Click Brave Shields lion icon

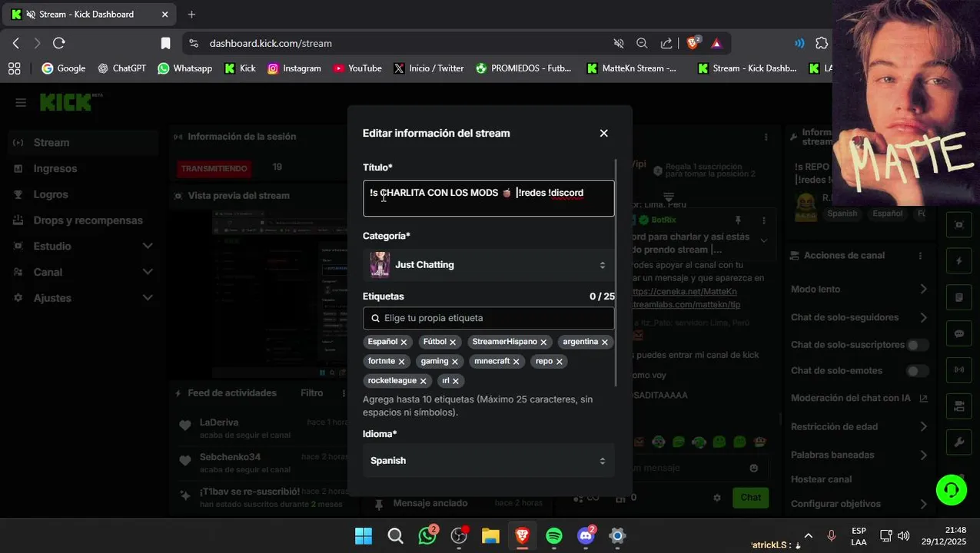tap(693, 43)
